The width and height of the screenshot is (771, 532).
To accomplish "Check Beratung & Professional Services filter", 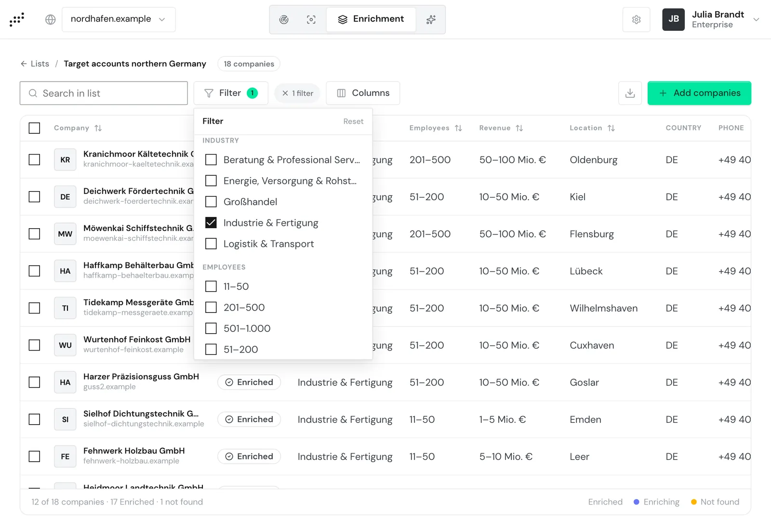I will [211, 160].
